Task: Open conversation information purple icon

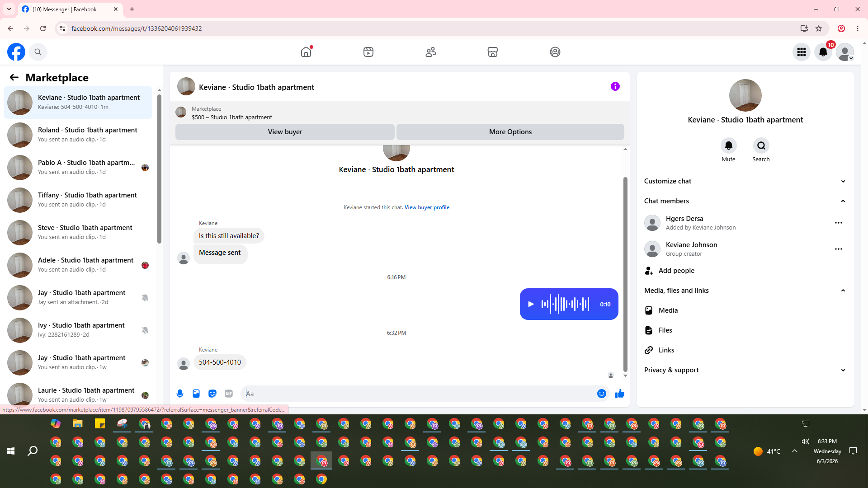Action: click(x=615, y=86)
